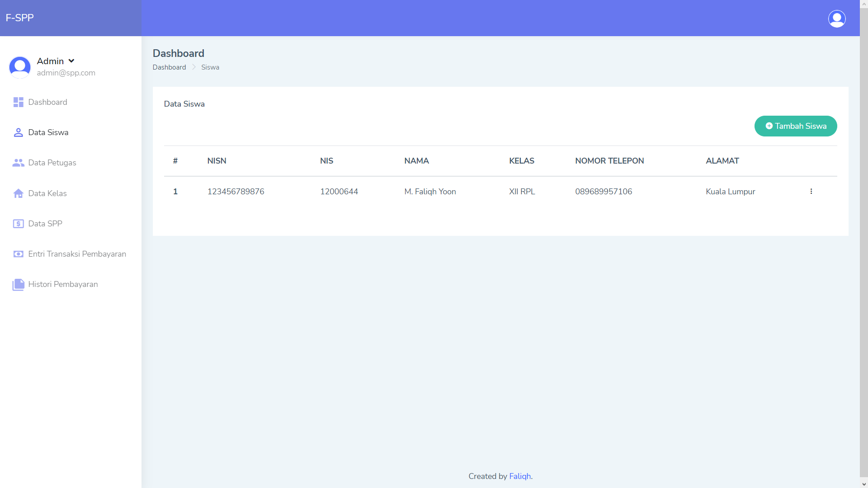Viewport: 868px width, 488px height.
Task: Click the NIS column header
Action: click(326, 161)
